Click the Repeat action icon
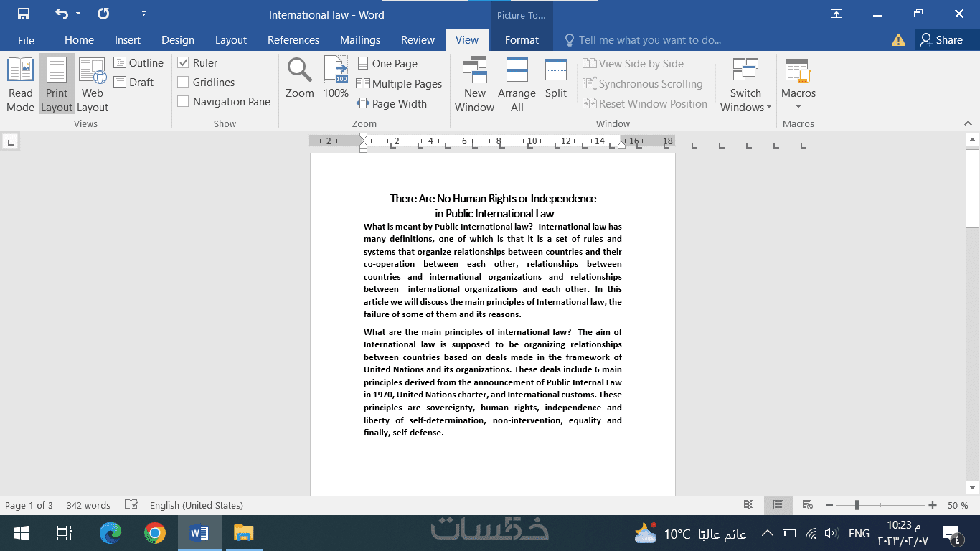Viewport: 980px width, 551px height. tap(103, 14)
